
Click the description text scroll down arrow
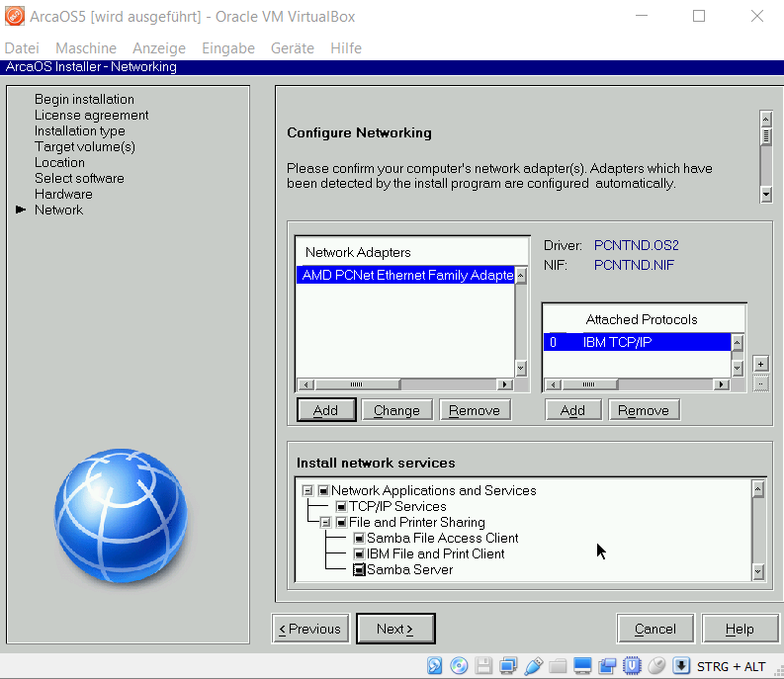765,194
